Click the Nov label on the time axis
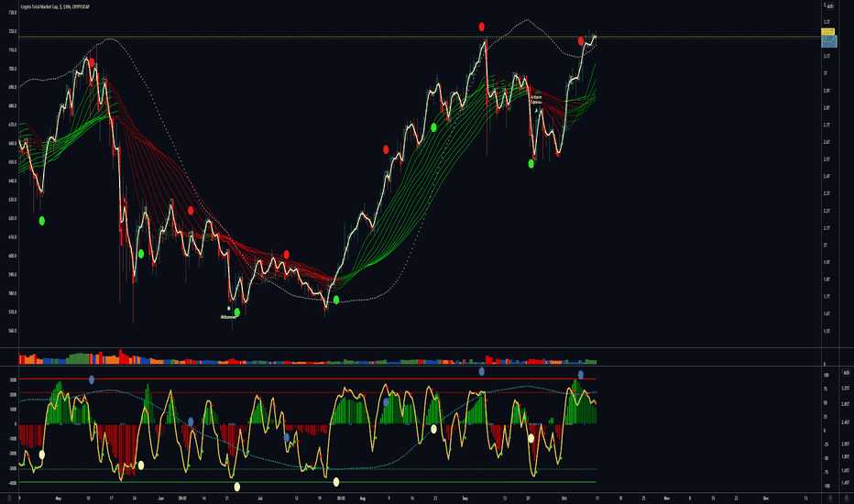Image resolution: width=854 pixels, height=504 pixels. (x=667, y=498)
